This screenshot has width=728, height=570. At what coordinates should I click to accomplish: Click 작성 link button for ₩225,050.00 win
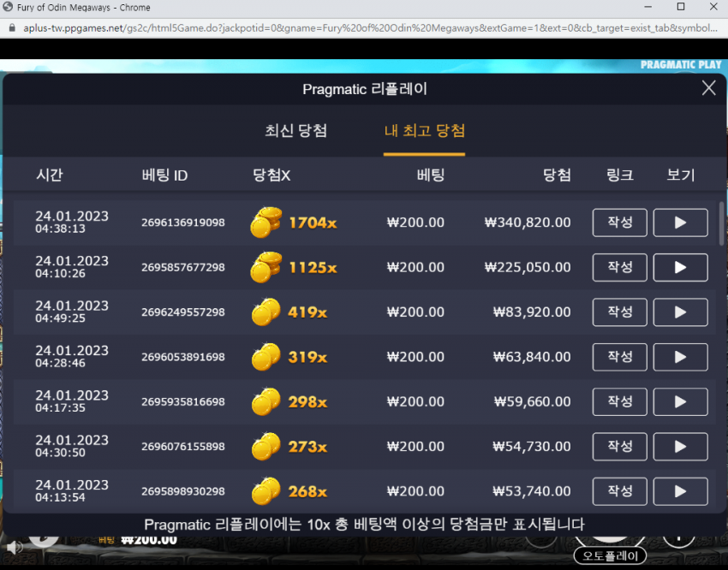[619, 267]
